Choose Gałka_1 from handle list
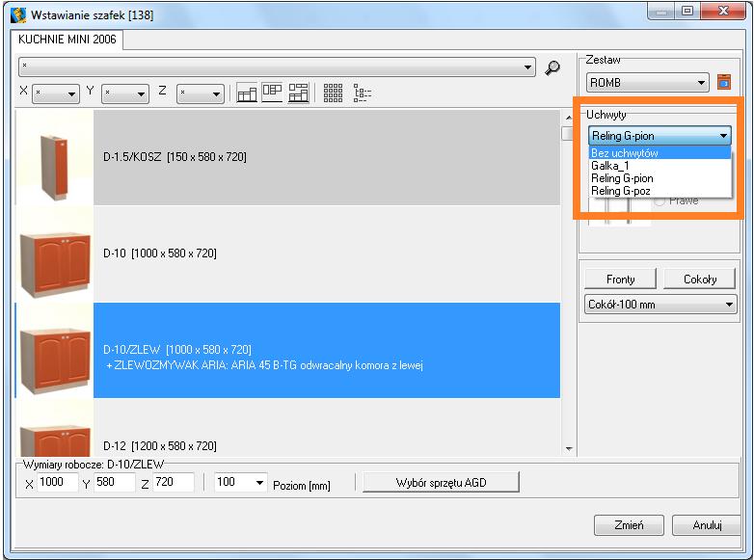Image resolution: width=754 pixels, height=560 pixels. (x=660, y=166)
